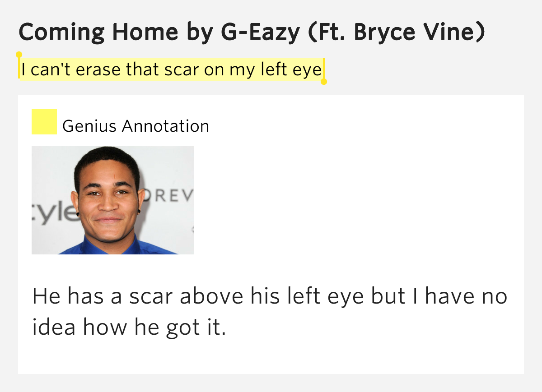This screenshot has width=542, height=392.
Task: Click the yellow square Genius annotation icon
Action: coord(44,122)
